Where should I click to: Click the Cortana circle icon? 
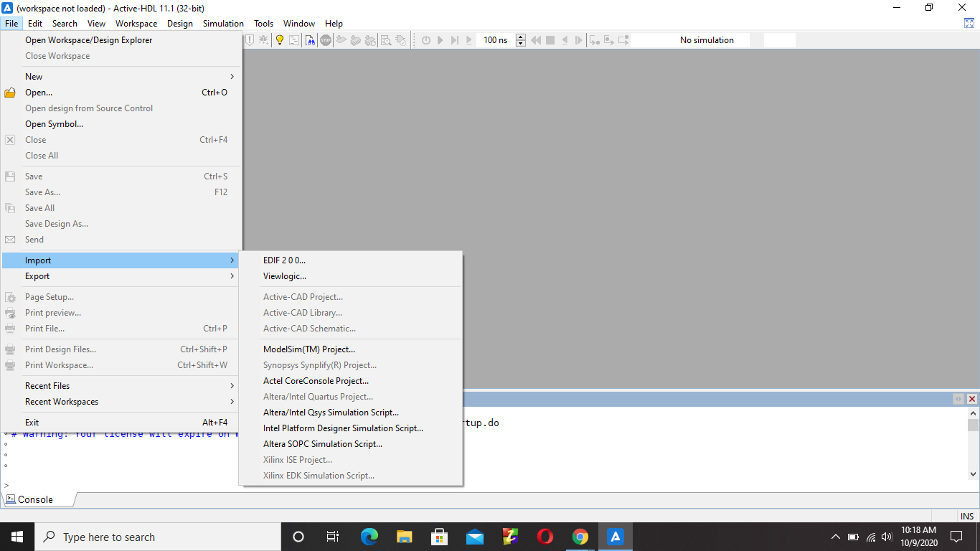coord(298,537)
